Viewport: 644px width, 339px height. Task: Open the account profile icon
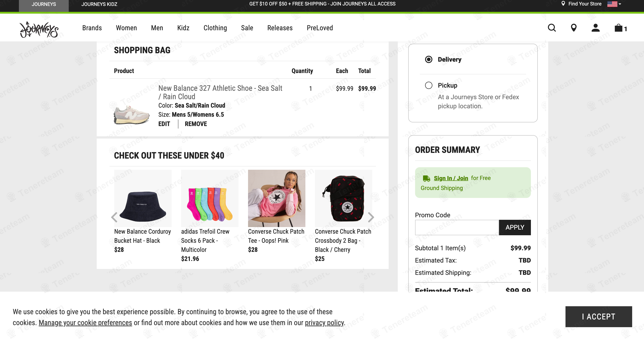(x=596, y=28)
